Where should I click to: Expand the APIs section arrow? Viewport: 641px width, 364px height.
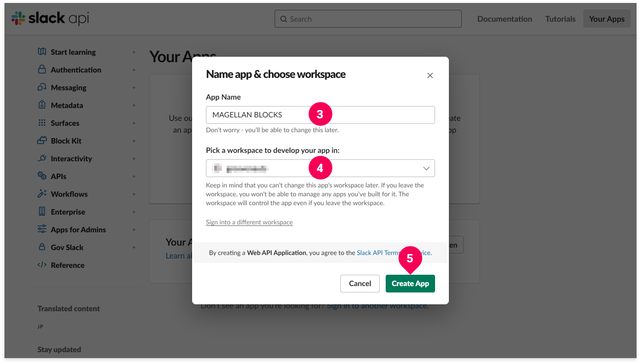134,177
